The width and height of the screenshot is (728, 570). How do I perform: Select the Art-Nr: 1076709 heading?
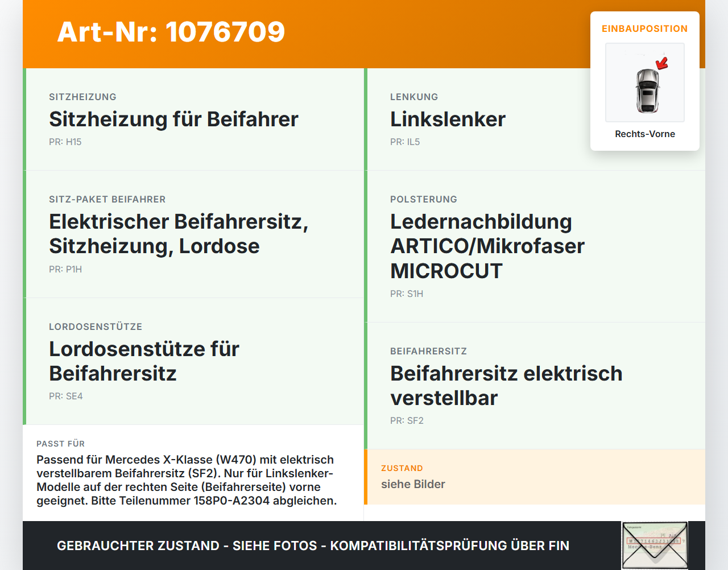(171, 32)
